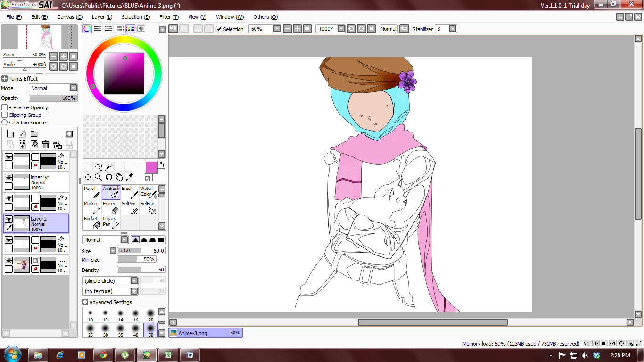The image size is (644, 362).
Task: Open the rotation angle +000° dropdown
Action: [x=341, y=29]
